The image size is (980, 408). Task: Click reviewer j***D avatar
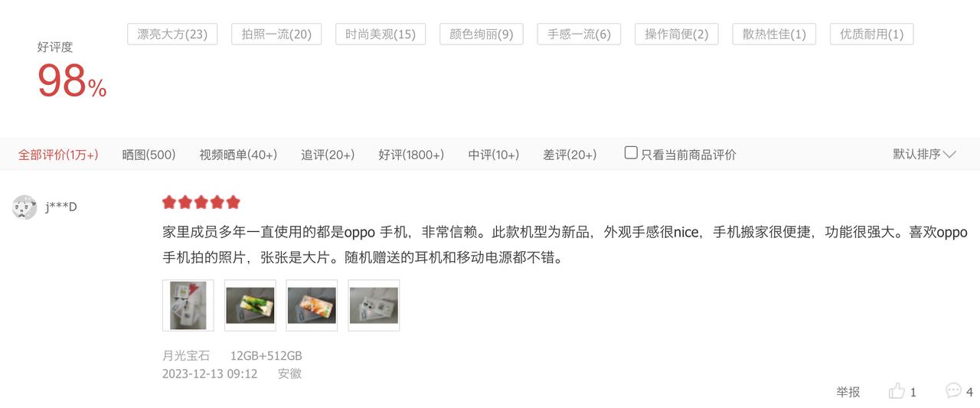coord(24,207)
